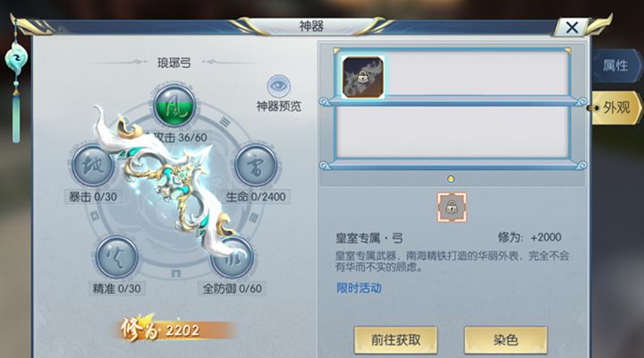This screenshot has height=358, width=644.
Task: Open the 限时活动 link
Action: (359, 288)
